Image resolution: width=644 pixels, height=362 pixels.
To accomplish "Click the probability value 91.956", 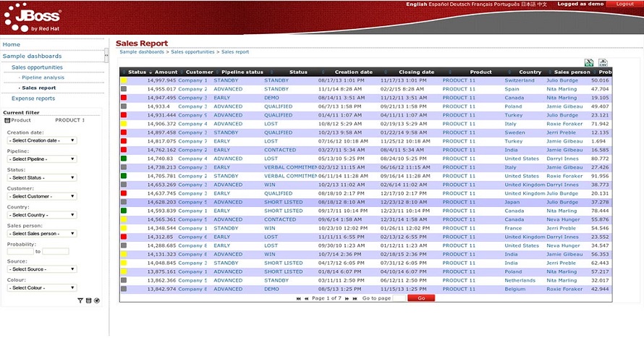I will click(x=600, y=176).
